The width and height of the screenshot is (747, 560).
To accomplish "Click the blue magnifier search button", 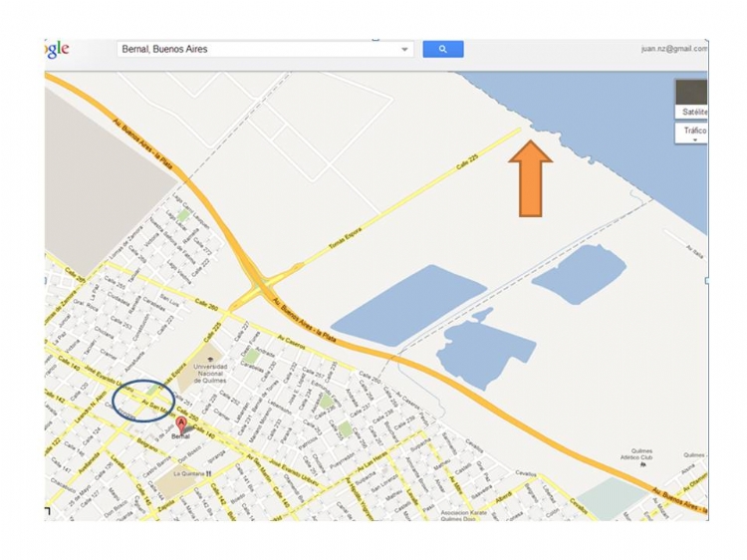I will click(443, 49).
